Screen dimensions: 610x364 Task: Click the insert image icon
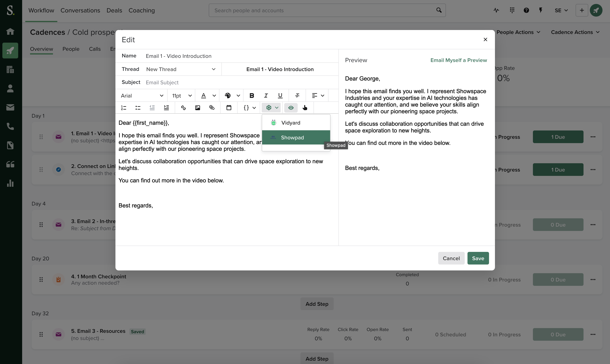pos(197,108)
